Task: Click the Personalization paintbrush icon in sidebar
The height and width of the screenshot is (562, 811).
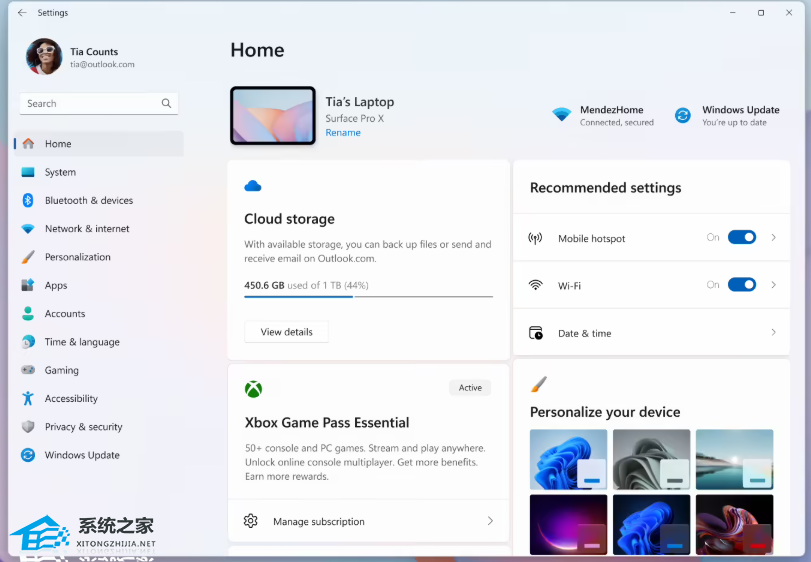Action: 28,257
